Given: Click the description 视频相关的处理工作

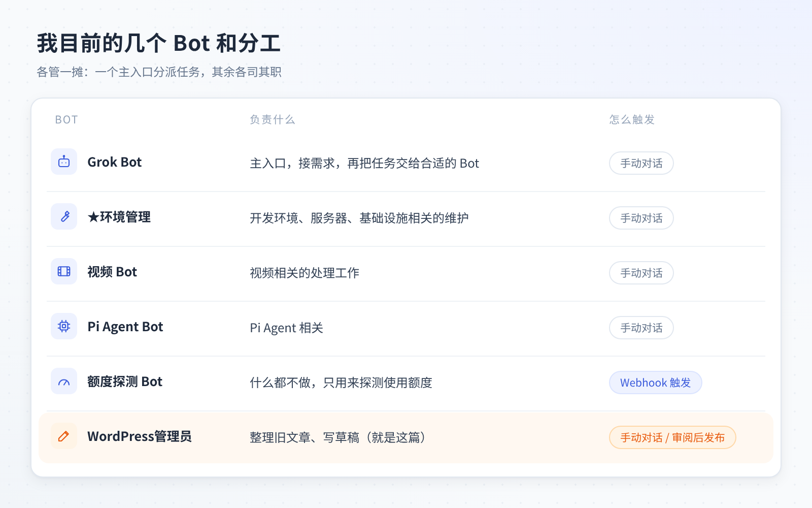Looking at the screenshot, I should click(x=304, y=273).
